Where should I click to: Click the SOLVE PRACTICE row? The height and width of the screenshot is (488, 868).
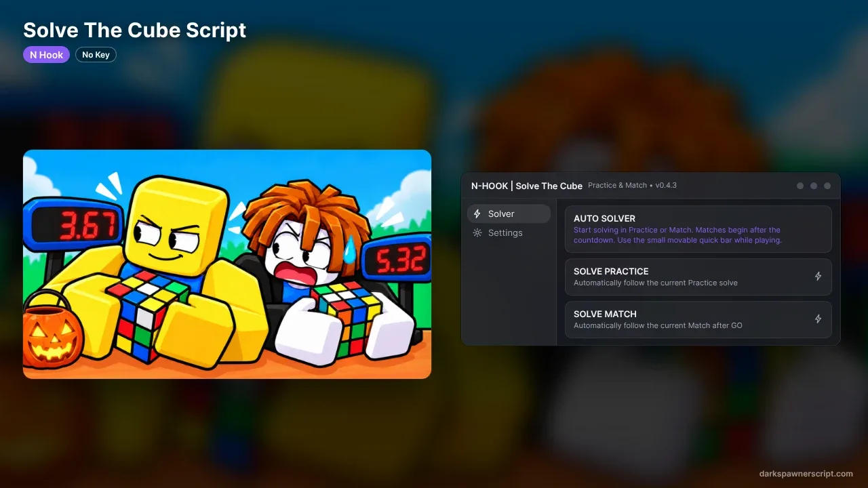click(x=698, y=277)
